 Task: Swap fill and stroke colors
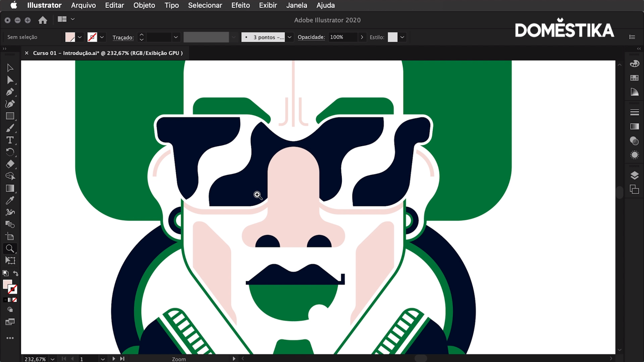click(16, 273)
